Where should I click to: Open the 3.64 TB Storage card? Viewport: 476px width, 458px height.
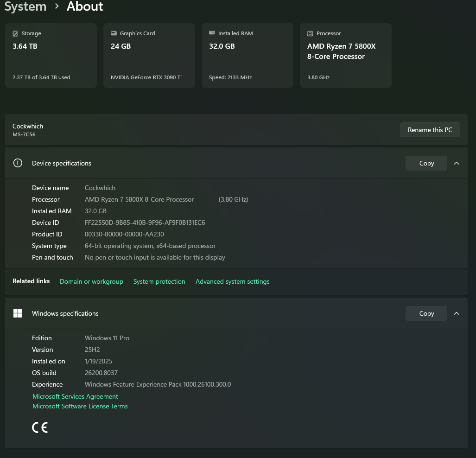pyautogui.click(x=51, y=56)
